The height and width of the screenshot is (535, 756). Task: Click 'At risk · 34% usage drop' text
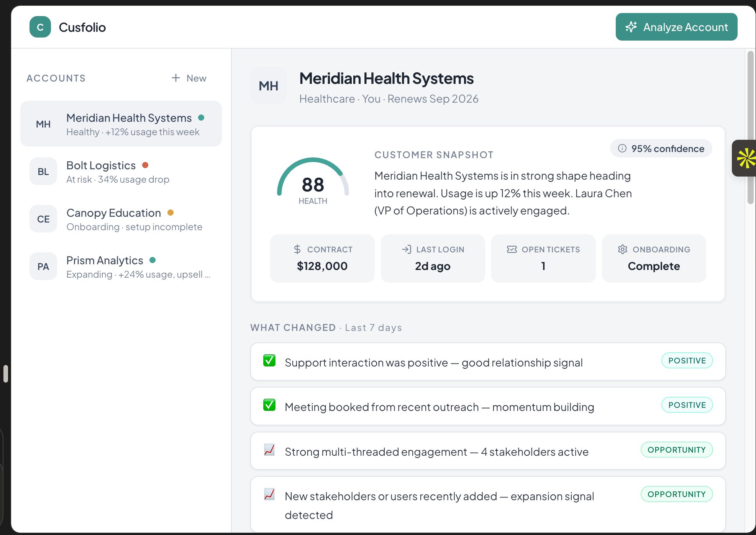[118, 179]
